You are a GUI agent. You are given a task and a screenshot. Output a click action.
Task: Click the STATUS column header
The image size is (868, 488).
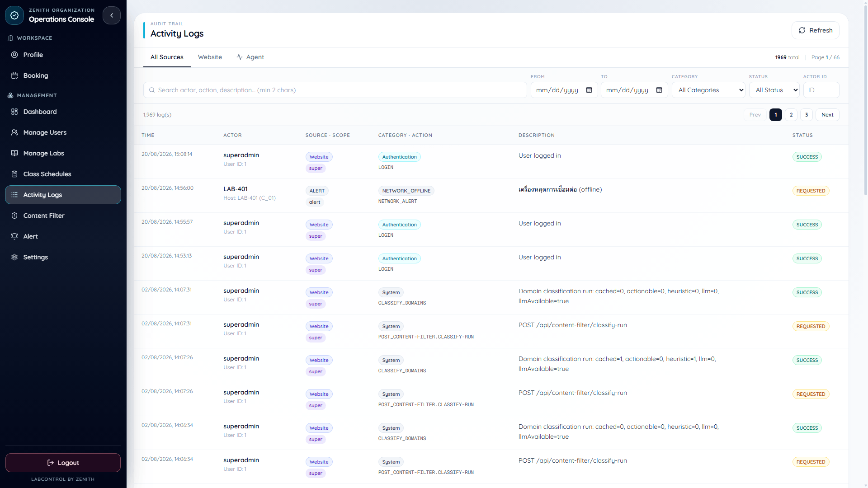[802, 135]
